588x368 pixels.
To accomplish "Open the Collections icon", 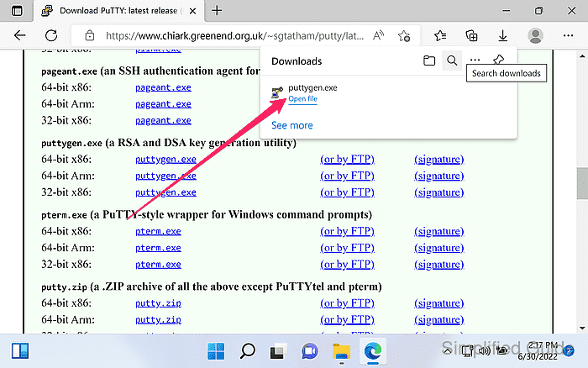I will pyautogui.click(x=471, y=35).
